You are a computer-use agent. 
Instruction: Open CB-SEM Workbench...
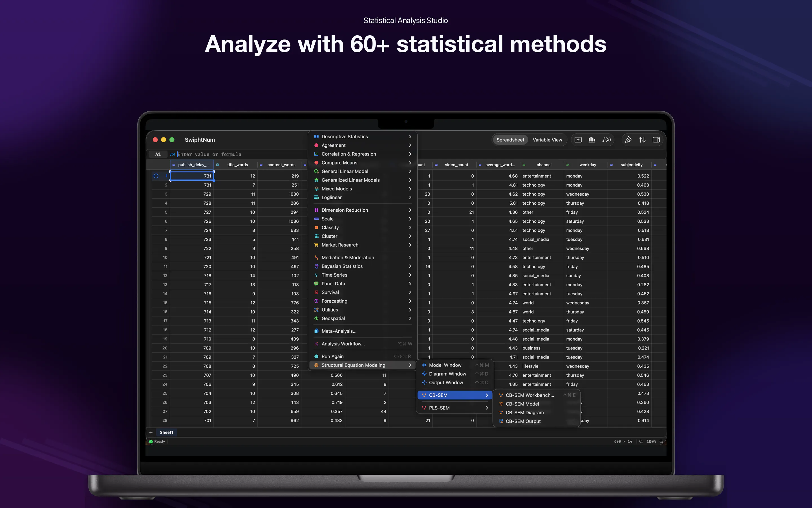point(537,395)
